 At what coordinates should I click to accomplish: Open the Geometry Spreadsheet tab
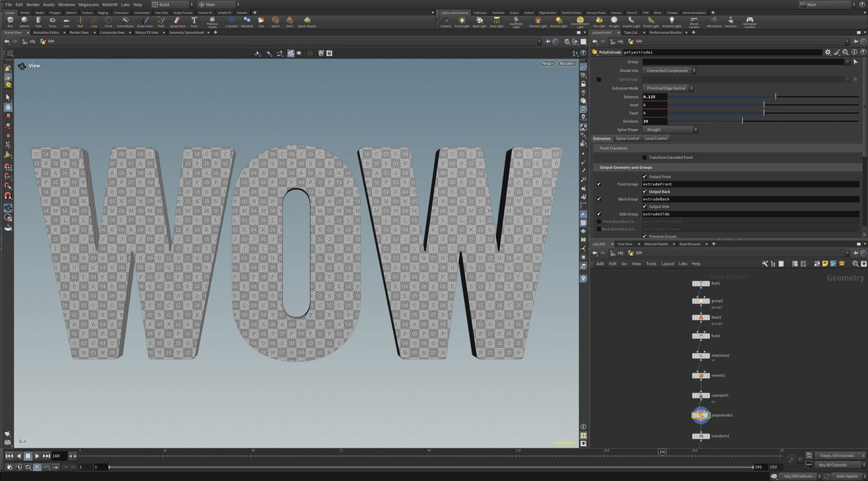[186, 33]
